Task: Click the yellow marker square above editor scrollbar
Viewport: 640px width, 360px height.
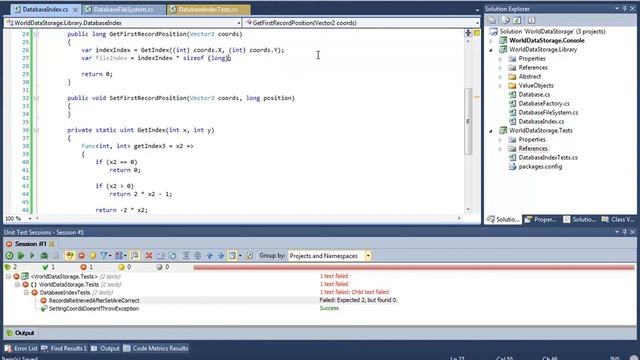Action: pos(476,33)
